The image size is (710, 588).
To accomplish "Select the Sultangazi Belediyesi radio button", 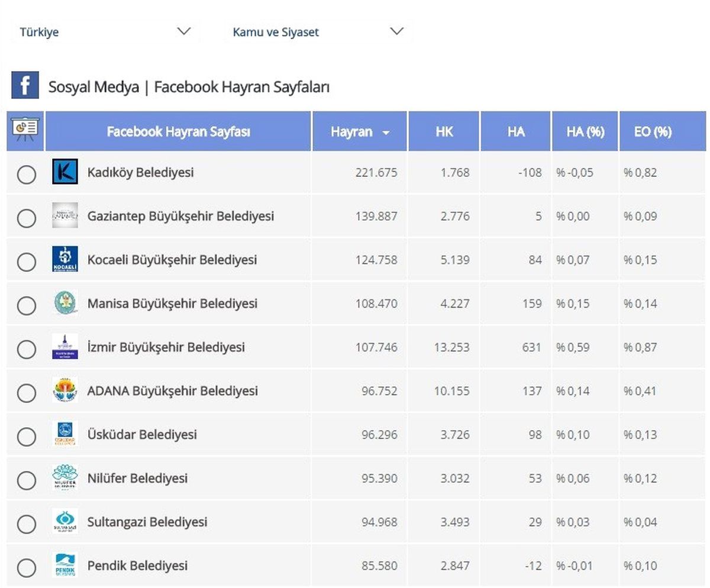I will 26,524.
